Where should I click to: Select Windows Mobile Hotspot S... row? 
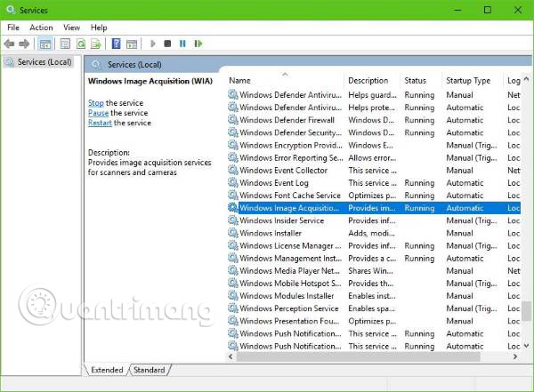(x=374, y=283)
